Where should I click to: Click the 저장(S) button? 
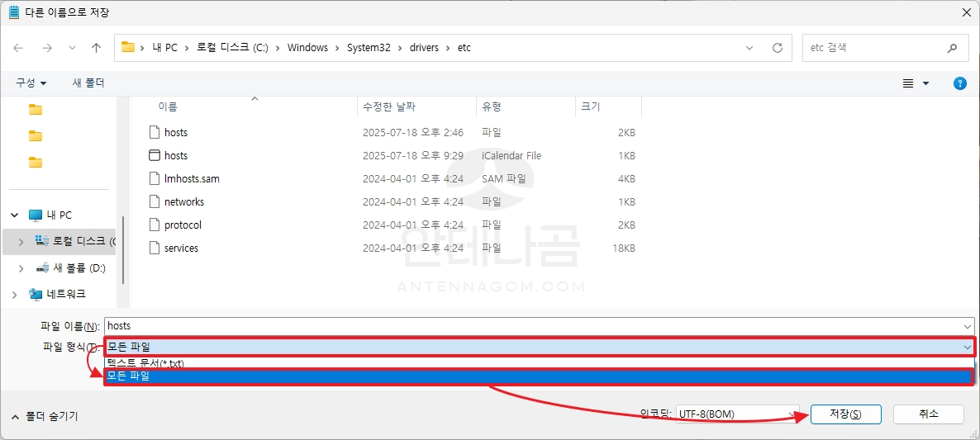[x=845, y=414]
